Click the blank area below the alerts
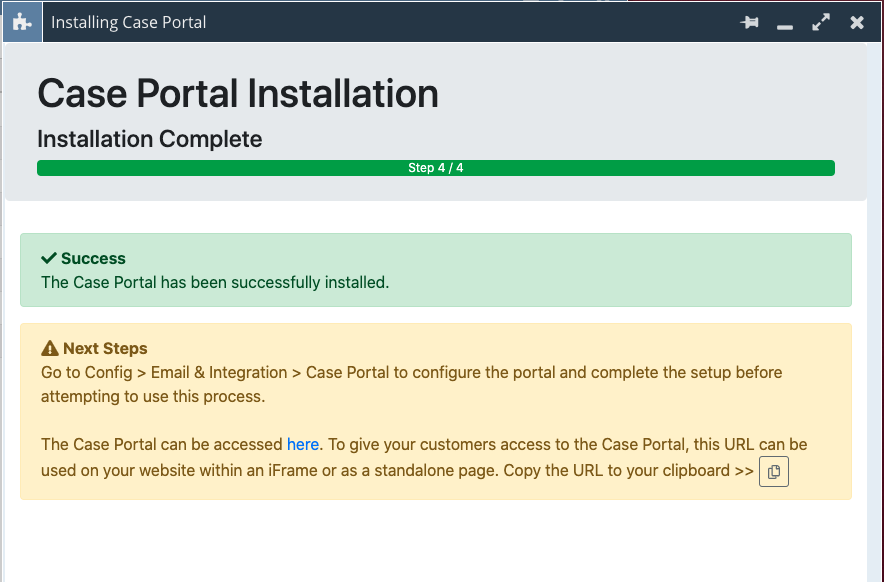Screen dimensions: 884x582 [x=436, y=540]
